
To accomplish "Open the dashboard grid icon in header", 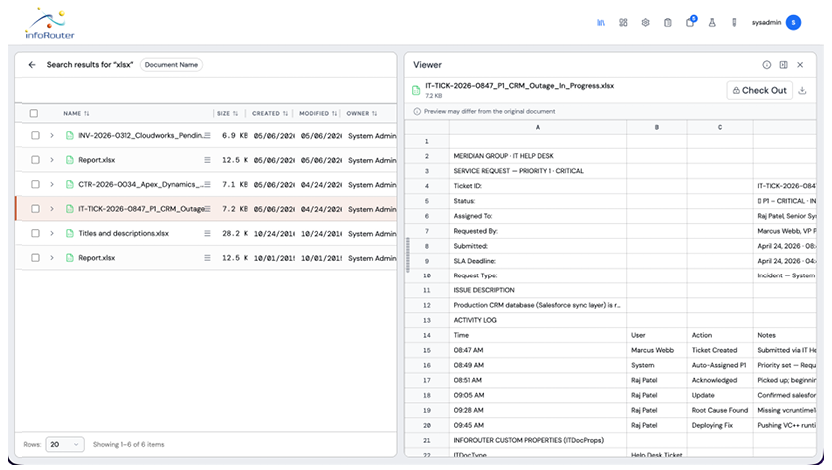I will [623, 23].
